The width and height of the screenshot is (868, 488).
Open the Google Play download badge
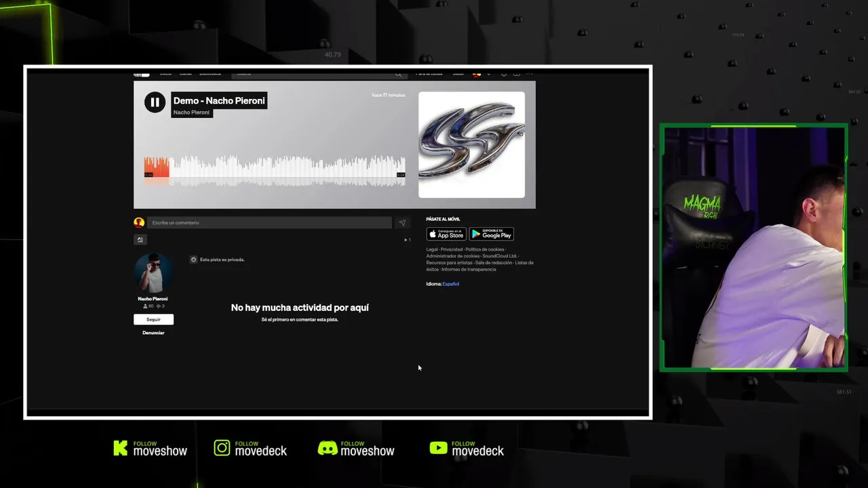click(492, 234)
